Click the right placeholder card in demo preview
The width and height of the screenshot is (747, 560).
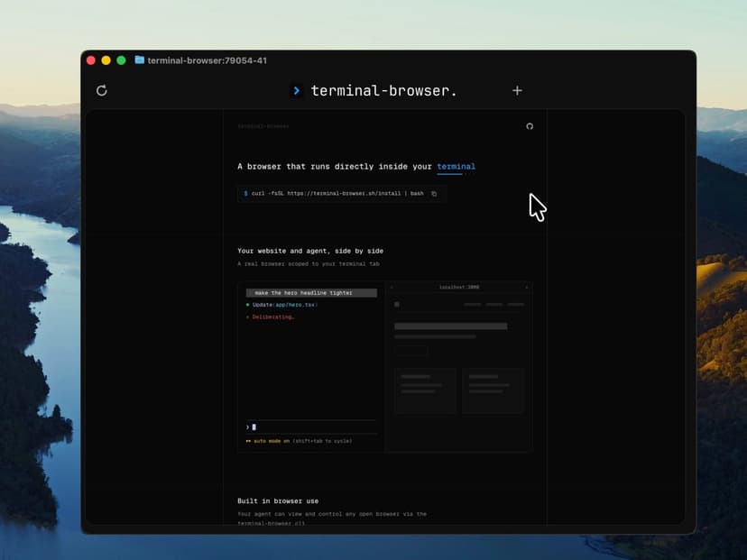(493, 390)
